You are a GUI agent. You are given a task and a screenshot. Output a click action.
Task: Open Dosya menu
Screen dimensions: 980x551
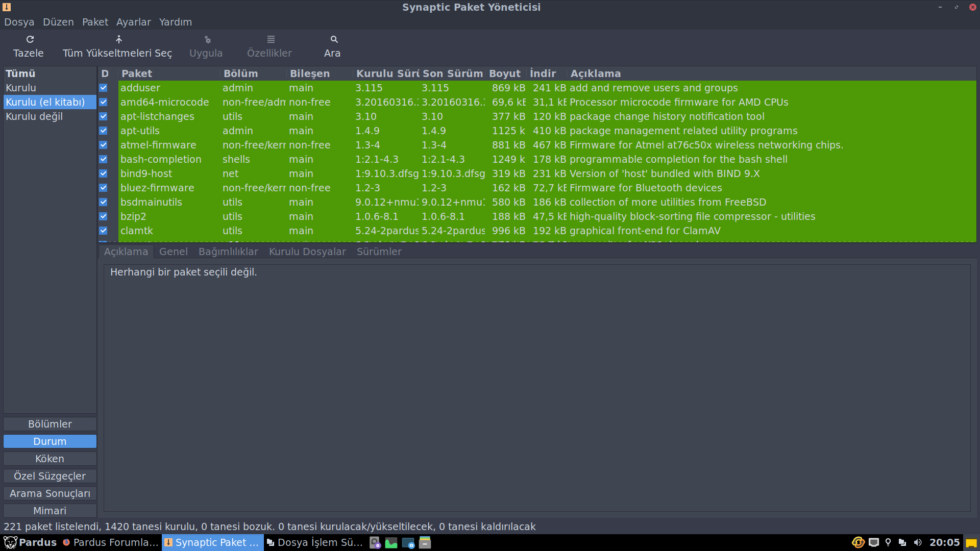pyautogui.click(x=18, y=22)
